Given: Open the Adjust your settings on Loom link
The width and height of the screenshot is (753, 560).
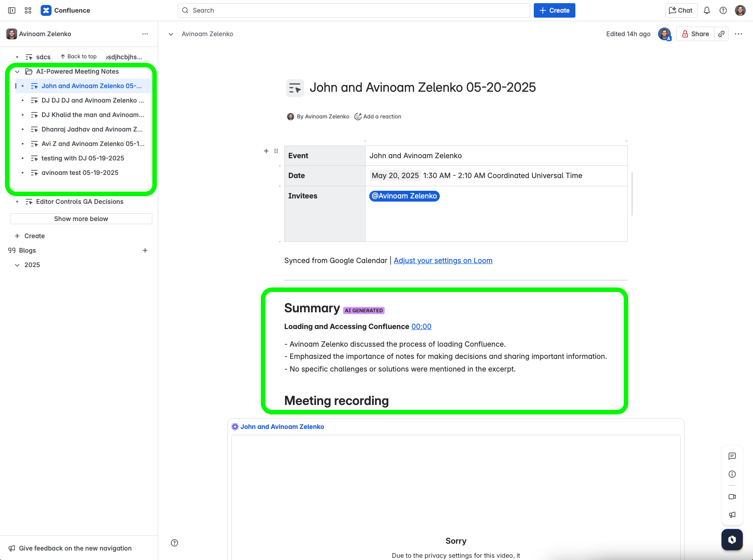Looking at the screenshot, I should [x=442, y=260].
